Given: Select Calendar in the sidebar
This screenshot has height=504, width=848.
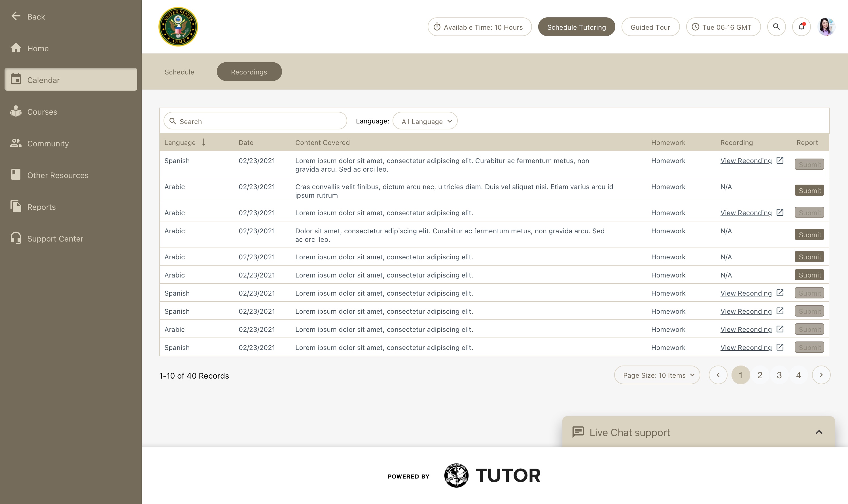Looking at the screenshot, I should point(71,80).
